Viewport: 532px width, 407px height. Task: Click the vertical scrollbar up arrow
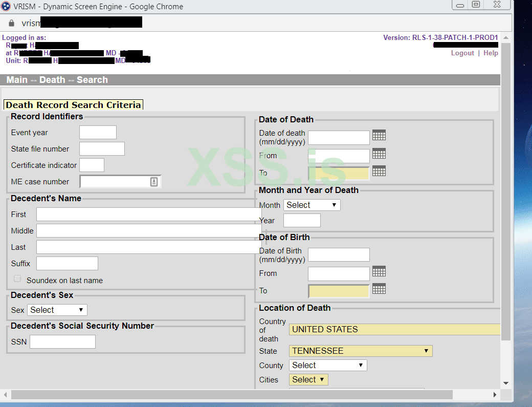506,38
